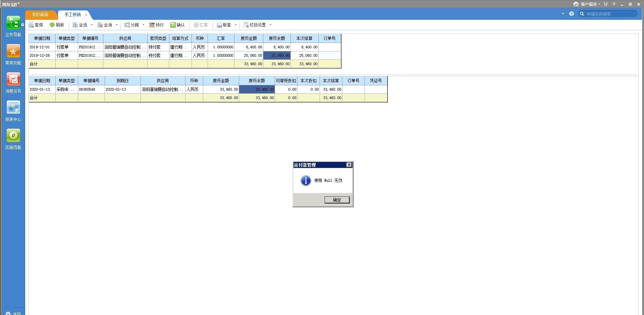The image size is (644, 315).
Task: Select the 2019-12-01 payment row date
Action: coord(42,47)
